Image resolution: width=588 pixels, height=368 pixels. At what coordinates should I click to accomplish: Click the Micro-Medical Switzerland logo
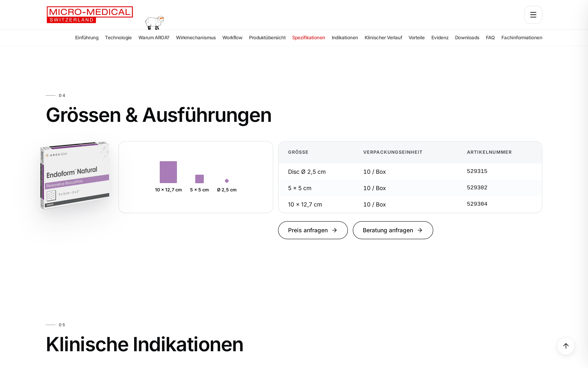[x=90, y=15]
